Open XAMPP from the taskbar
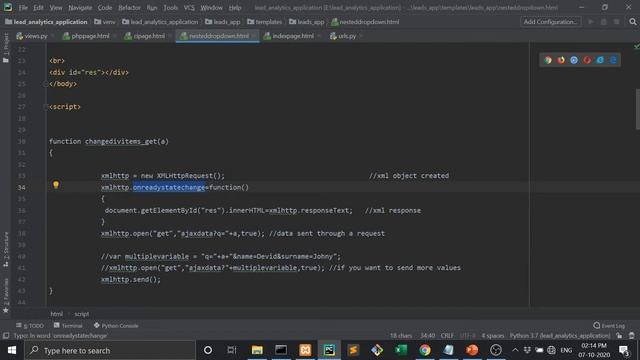640x360 pixels. (x=305, y=350)
